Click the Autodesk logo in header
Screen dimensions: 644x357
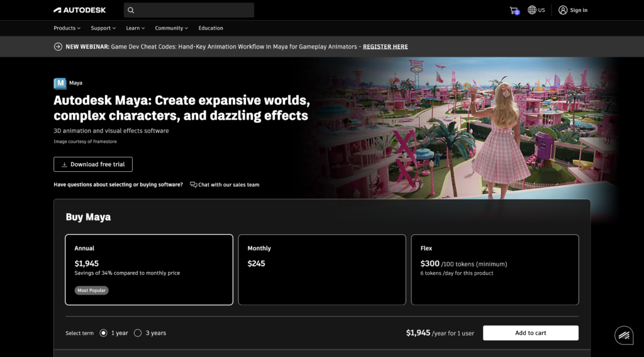coord(79,10)
